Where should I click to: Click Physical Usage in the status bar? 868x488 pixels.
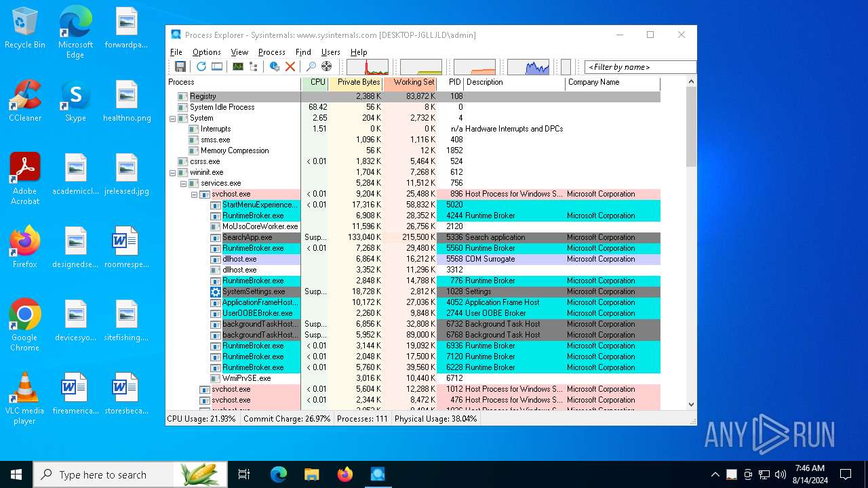436,419
